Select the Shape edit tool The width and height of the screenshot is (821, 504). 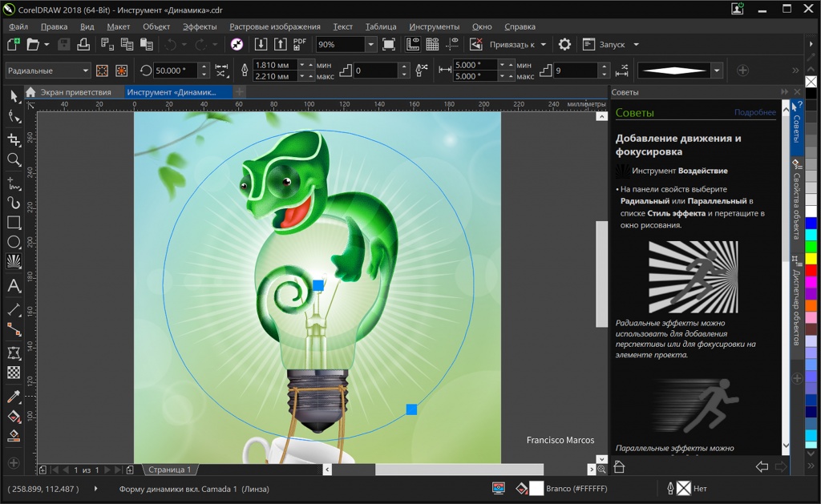[x=14, y=117]
